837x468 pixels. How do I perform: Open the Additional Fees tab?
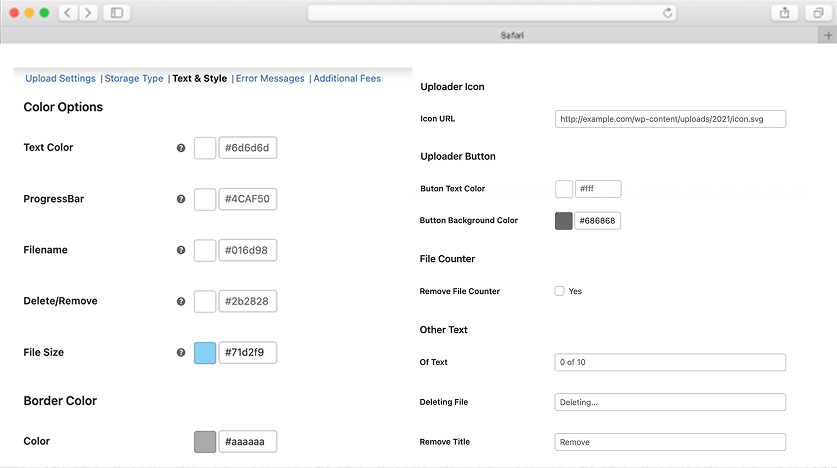click(x=347, y=78)
